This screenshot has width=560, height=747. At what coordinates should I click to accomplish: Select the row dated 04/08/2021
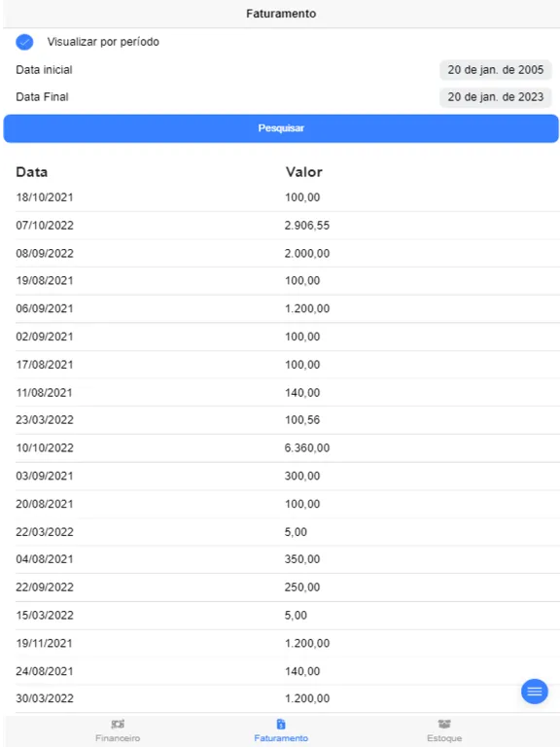coord(288,559)
